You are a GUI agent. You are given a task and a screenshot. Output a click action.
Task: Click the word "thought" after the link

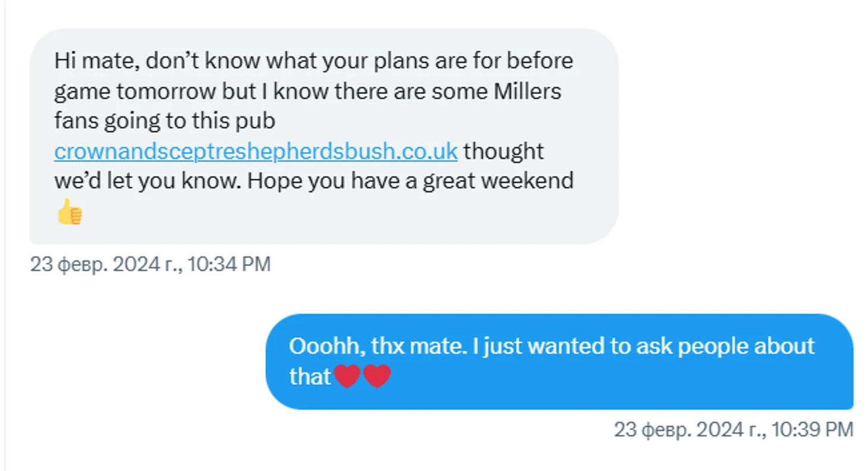pyautogui.click(x=504, y=152)
